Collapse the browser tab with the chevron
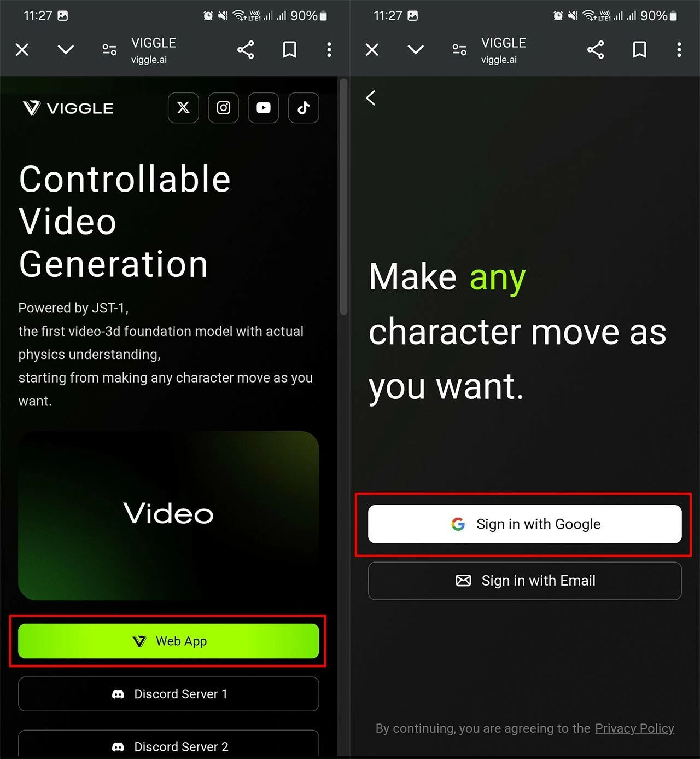This screenshot has height=759, width=700. click(x=66, y=49)
